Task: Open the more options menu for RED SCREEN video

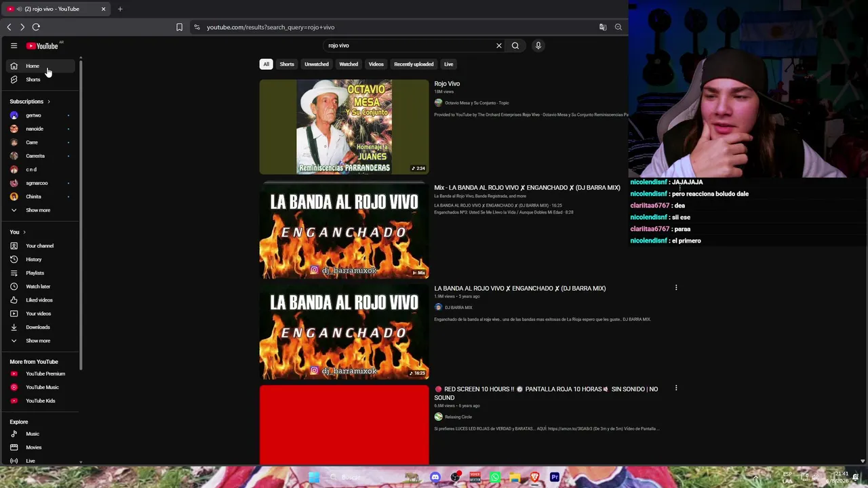Action: click(x=676, y=388)
